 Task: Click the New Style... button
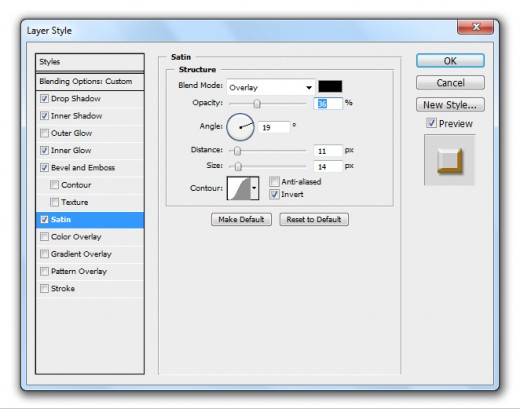point(450,105)
